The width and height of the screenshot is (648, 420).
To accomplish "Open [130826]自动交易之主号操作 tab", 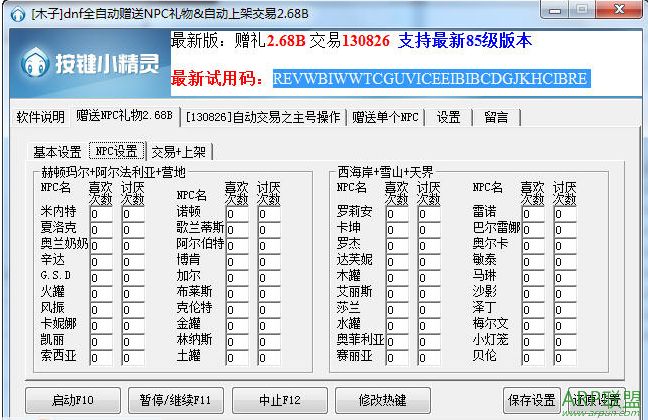I will [x=263, y=117].
